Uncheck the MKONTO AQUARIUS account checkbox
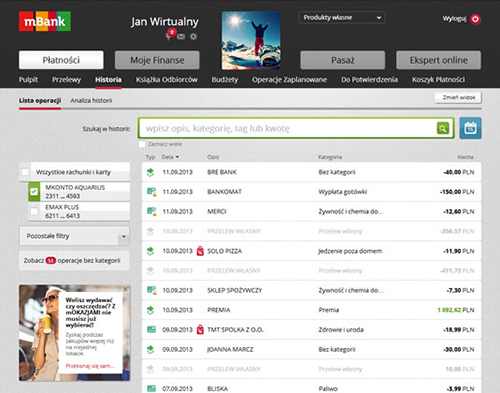This screenshot has width=500, height=393. [34, 192]
